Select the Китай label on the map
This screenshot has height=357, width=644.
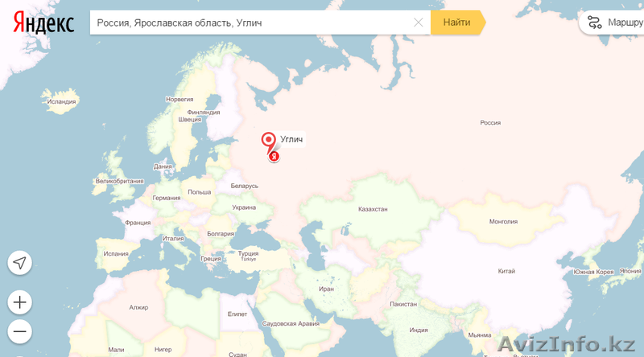pyautogui.click(x=506, y=271)
